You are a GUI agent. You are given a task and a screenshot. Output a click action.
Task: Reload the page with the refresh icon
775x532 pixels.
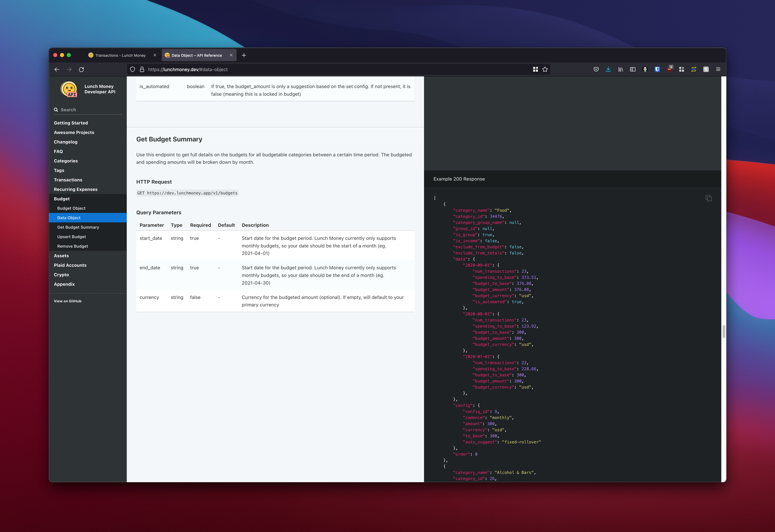[x=81, y=70]
